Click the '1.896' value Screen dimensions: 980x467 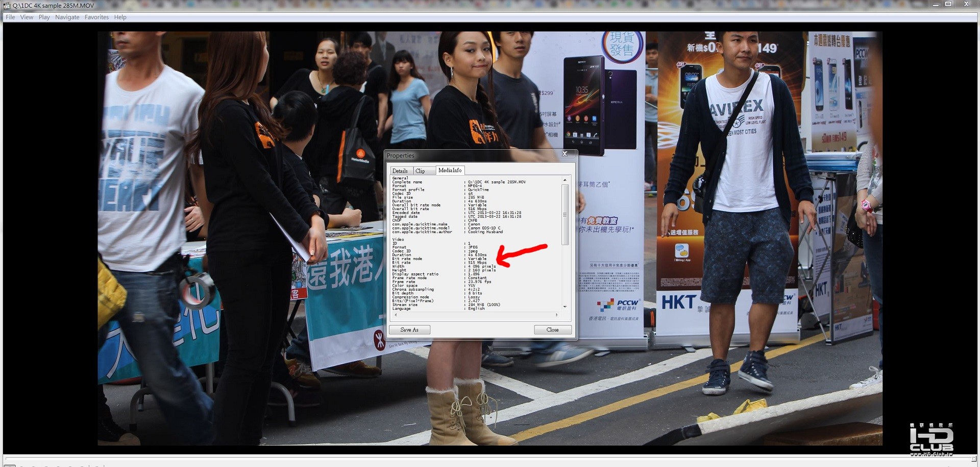coord(474,274)
